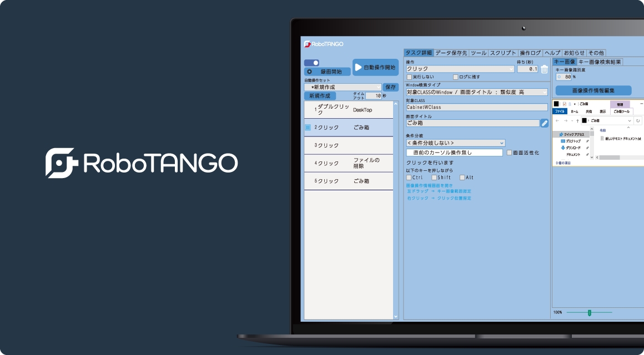Toggle the blue switch above 録画開始
The width and height of the screenshot is (644, 355).
(x=312, y=63)
